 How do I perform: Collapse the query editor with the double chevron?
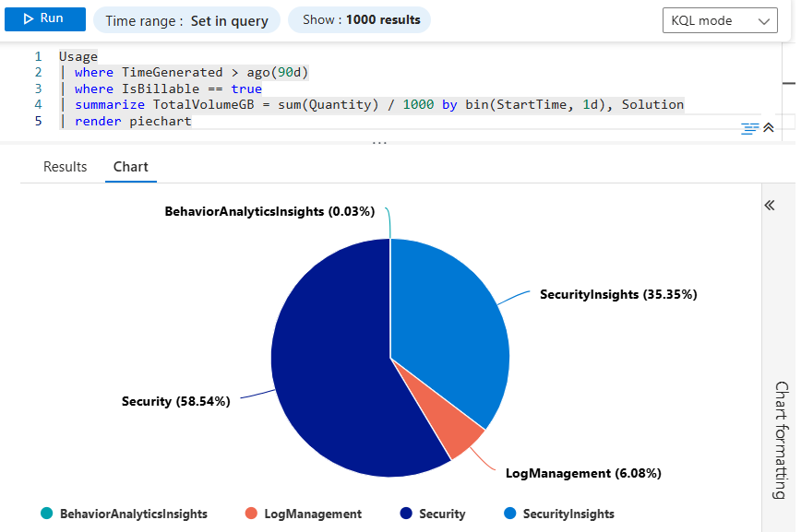(769, 128)
